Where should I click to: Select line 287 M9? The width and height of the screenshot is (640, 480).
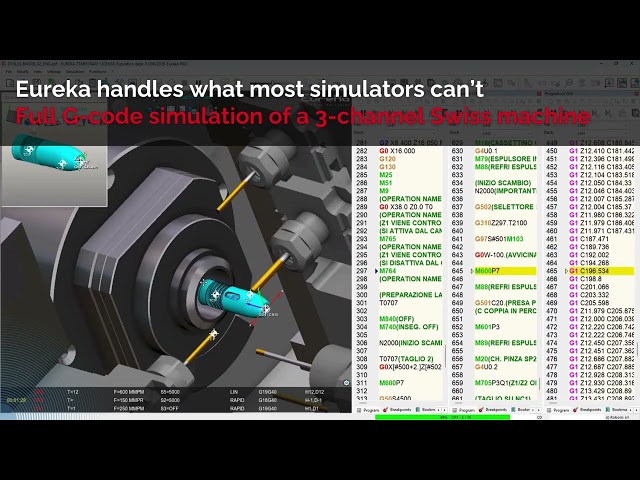pos(384,191)
